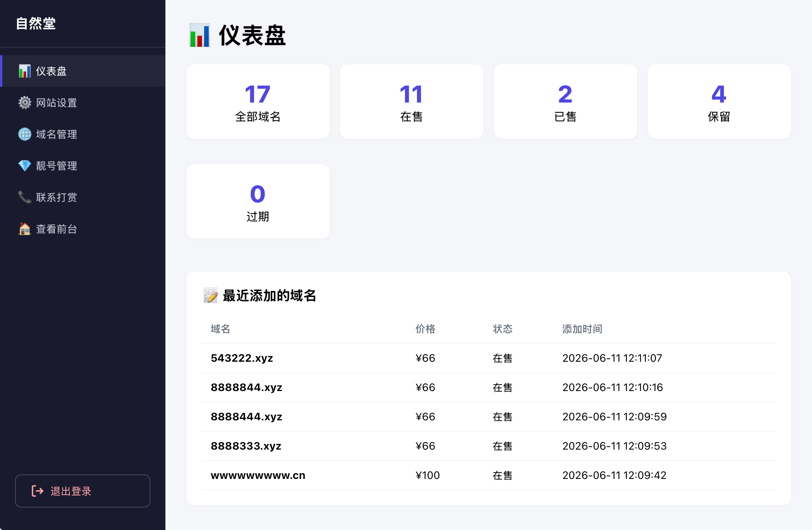Open 查看前台 in sidebar

click(x=83, y=229)
